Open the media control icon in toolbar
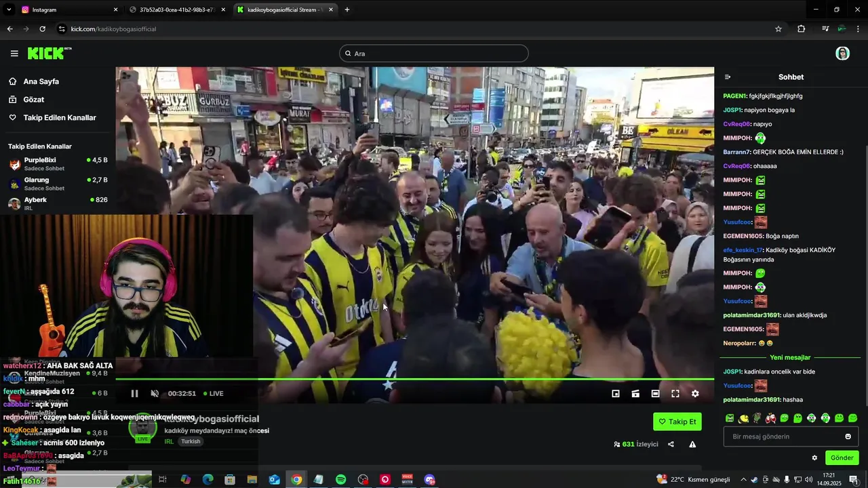This screenshot has width=868, height=488. pyautogui.click(x=825, y=29)
